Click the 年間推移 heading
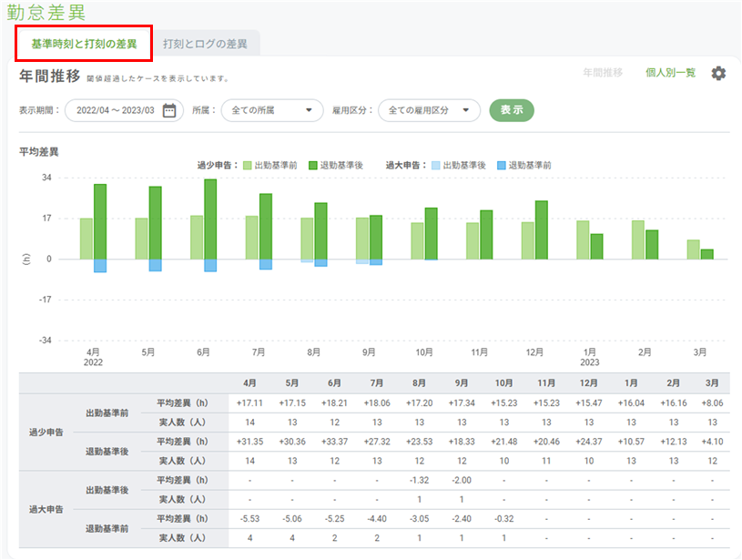 pyautogui.click(x=50, y=76)
